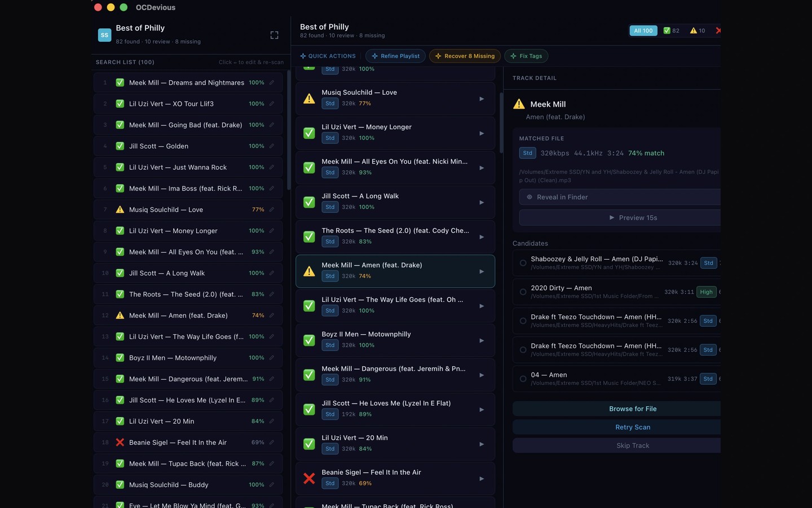Click Preview 15s button
Image resolution: width=812 pixels, height=508 pixels.
click(620, 218)
